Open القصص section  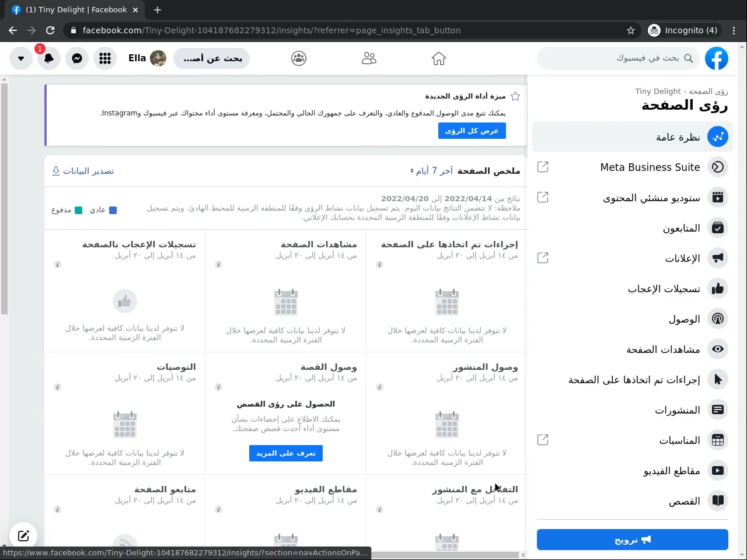click(633, 501)
